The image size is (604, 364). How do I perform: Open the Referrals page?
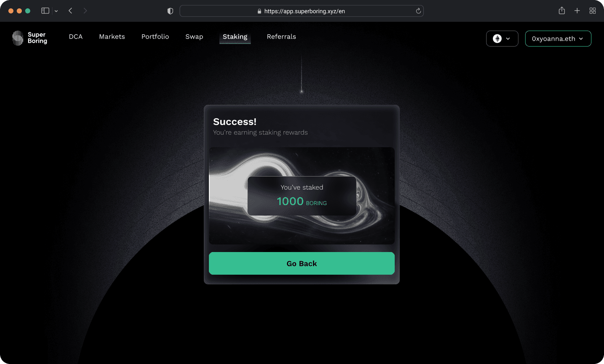(281, 37)
